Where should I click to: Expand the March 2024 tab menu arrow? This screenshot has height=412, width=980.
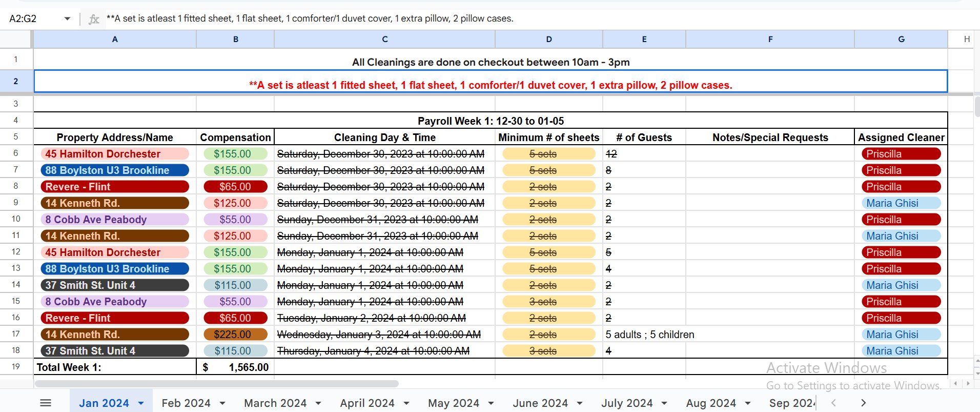318,403
